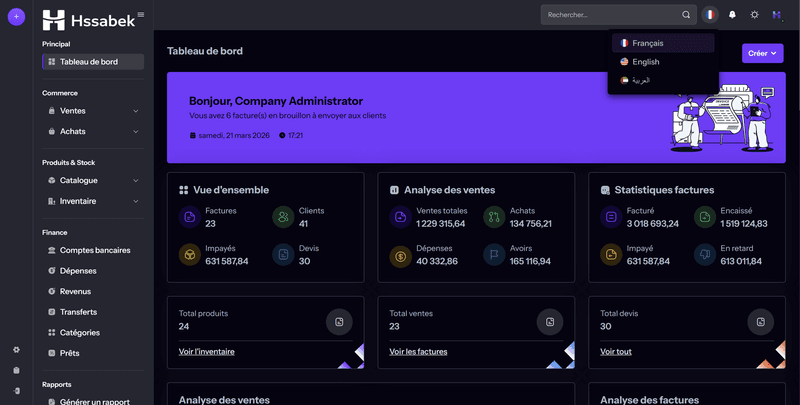Click the search magnifier icon
Image resolution: width=800 pixels, height=405 pixels.
tap(686, 15)
